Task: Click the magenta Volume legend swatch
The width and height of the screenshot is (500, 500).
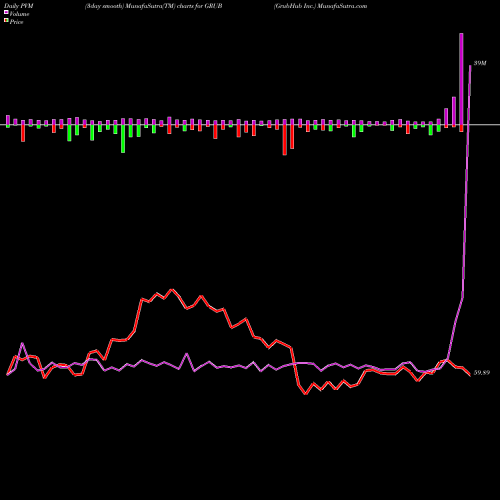Action: click(6, 13)
